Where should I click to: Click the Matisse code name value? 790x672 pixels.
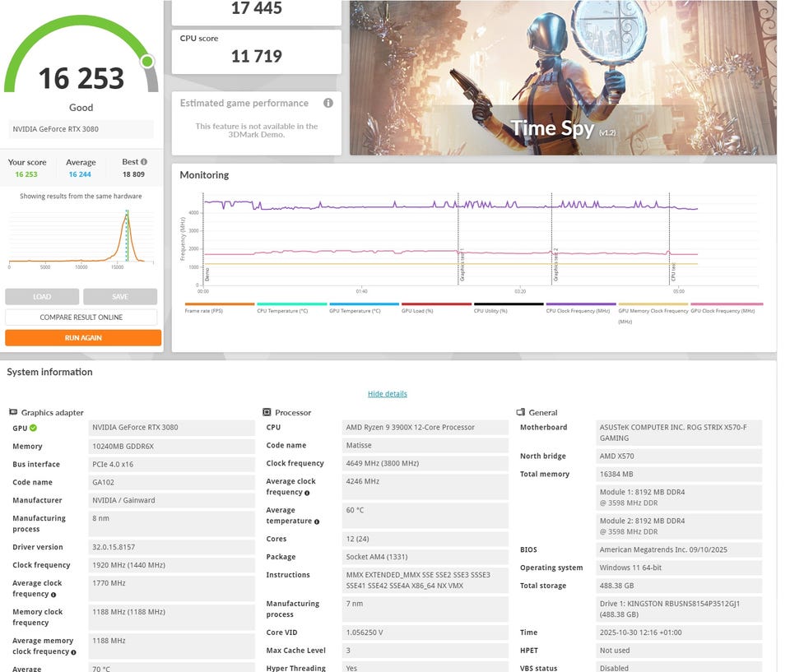click(425, 445)
